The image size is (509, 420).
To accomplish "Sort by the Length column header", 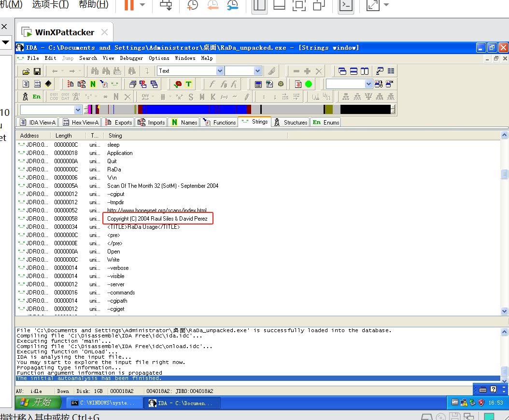I will [x=68, y=136].
